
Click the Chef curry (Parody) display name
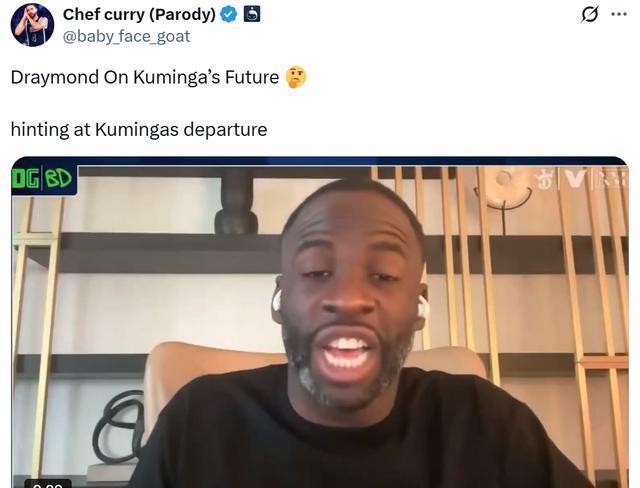[x=139, y=15]
